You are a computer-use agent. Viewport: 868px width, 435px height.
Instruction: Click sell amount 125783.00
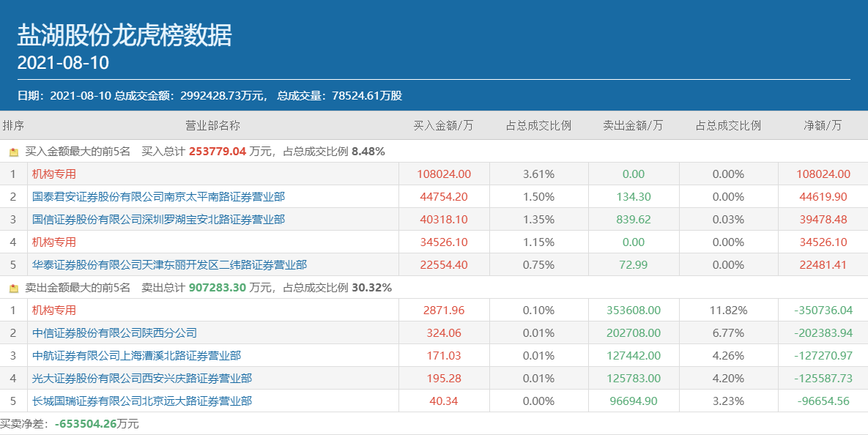click(x=634, y=378)
